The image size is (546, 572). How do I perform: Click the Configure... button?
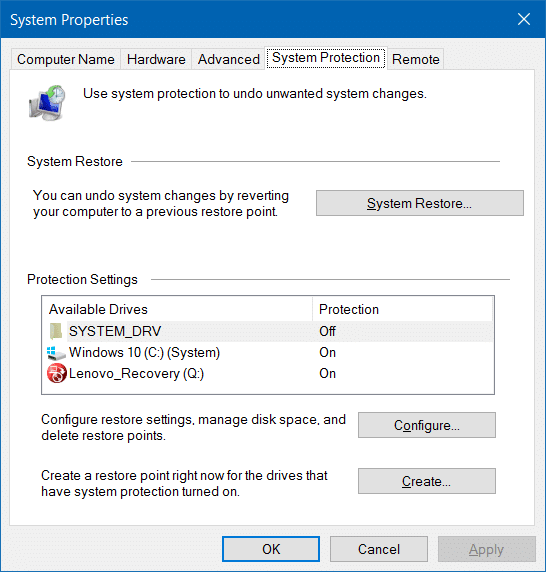(x=427, y=425)
